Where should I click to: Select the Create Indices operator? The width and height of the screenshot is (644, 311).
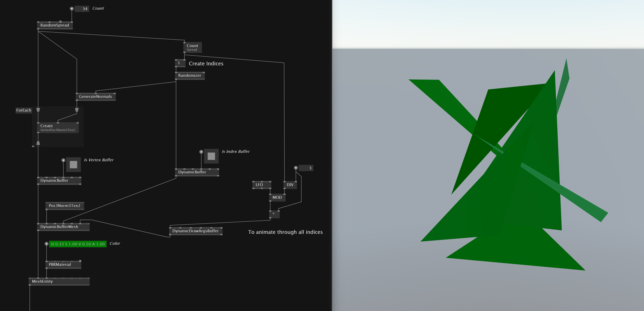point(180,63)
